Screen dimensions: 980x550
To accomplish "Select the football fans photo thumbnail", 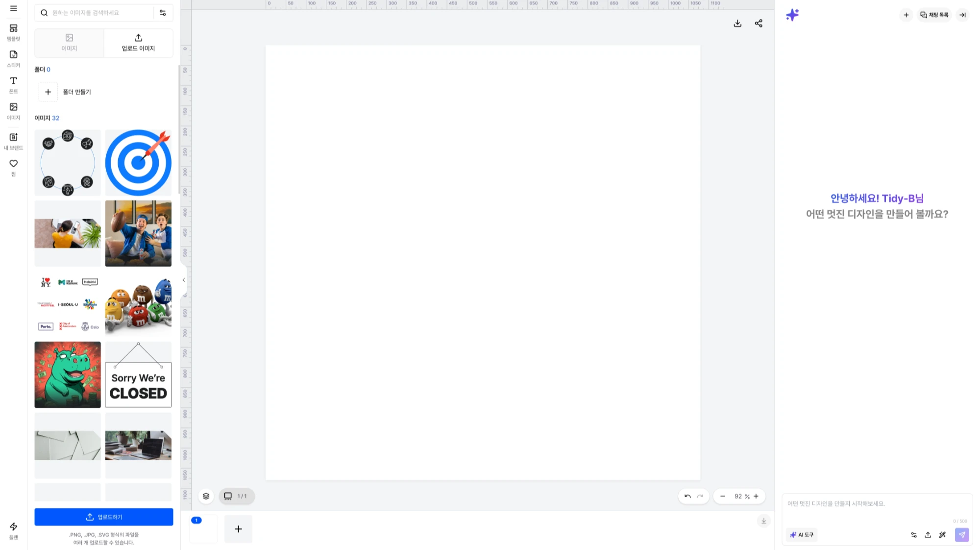I will pyautogui.click(x=138, y=233).
